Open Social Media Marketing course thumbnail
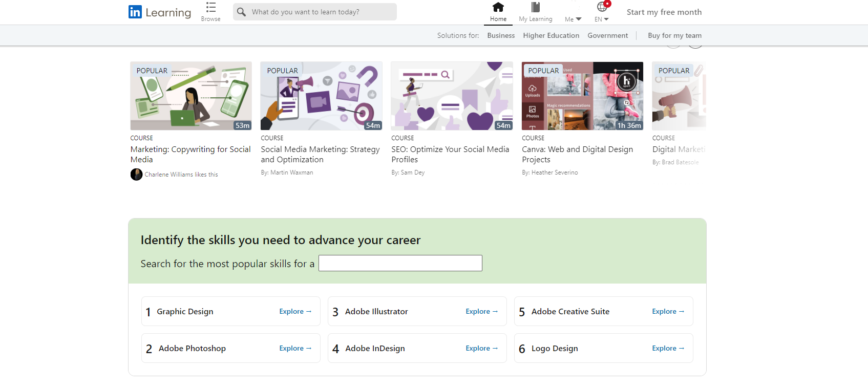868x389 pixels. pos(321,96)
